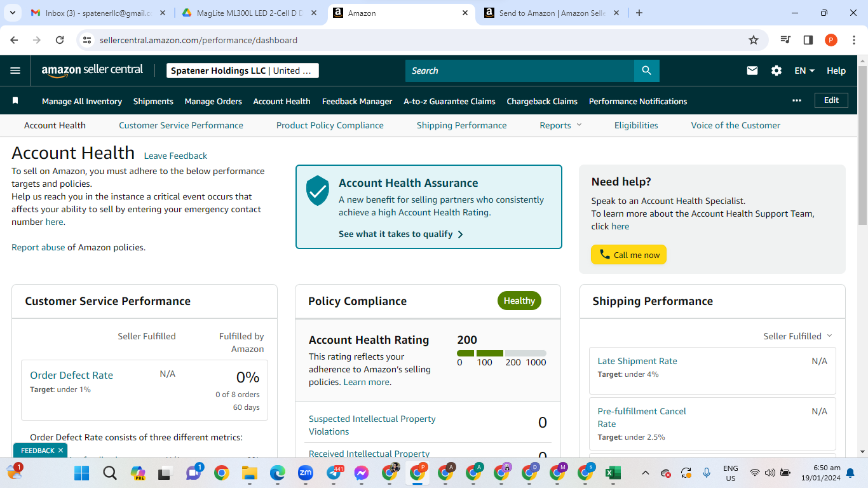Screen dimensions: 868x488
Task: Open Messenger from the taskbar
Action: (x=362, y=473)
